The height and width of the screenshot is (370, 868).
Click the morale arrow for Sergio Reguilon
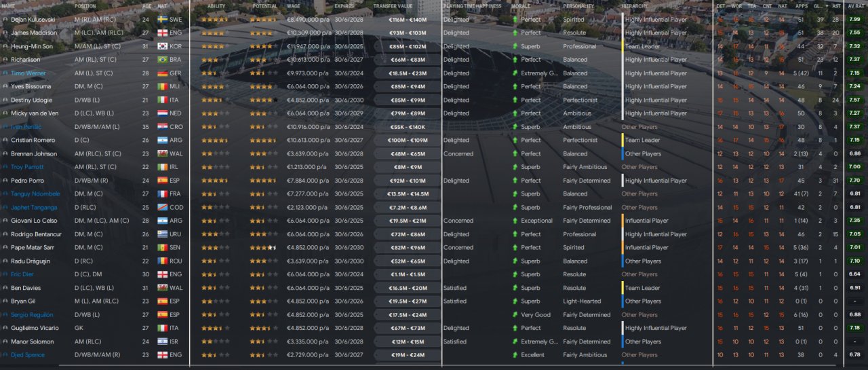point(515,315)
